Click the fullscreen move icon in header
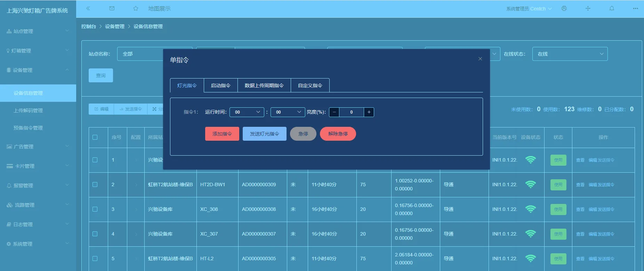644x271 pixels. point(588,8)
